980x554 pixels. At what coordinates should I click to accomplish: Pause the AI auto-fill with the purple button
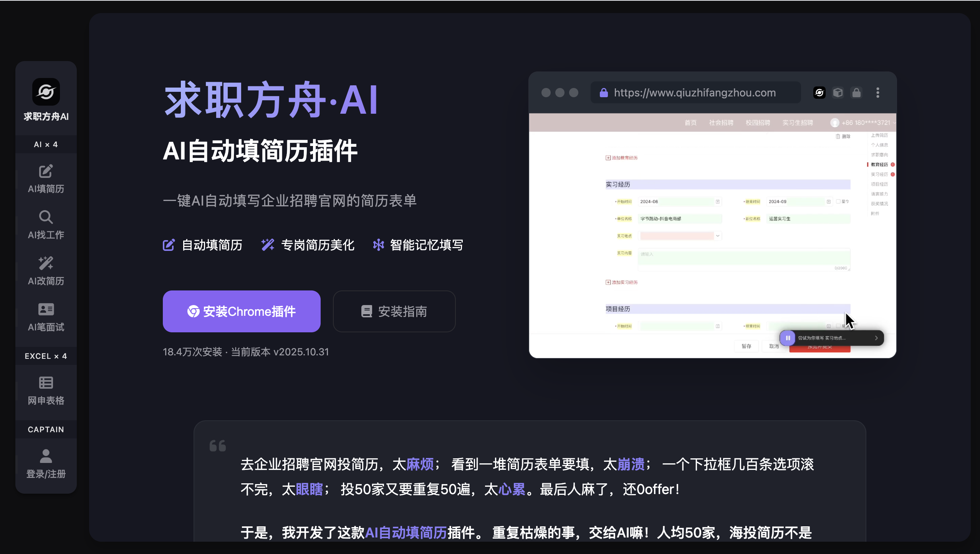(788, 338)
